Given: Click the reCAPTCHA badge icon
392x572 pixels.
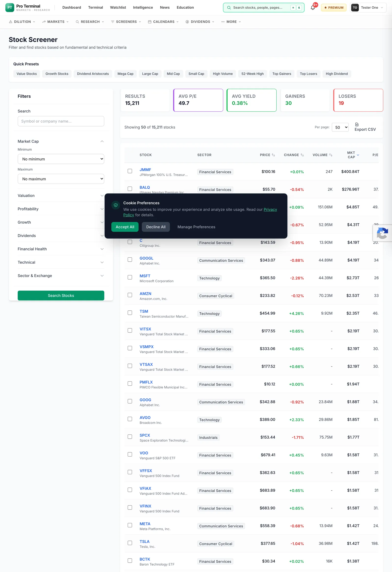Looking at the screenshot, I should coord(382,233).
